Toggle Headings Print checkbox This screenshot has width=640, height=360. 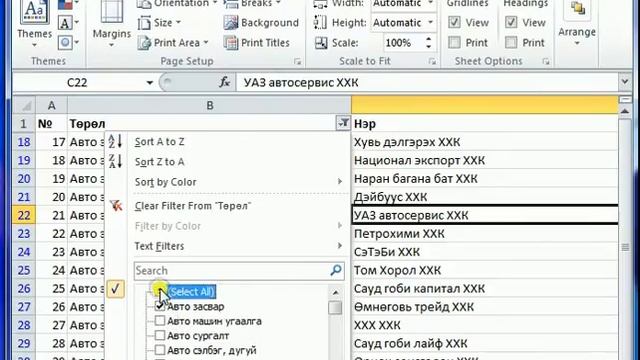tap(511, 42)
